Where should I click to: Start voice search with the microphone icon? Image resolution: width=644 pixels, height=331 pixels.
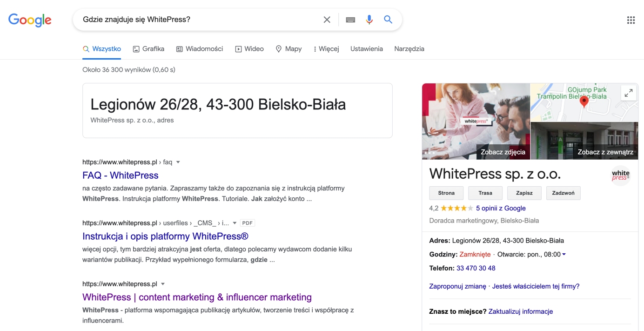point(369,20)
